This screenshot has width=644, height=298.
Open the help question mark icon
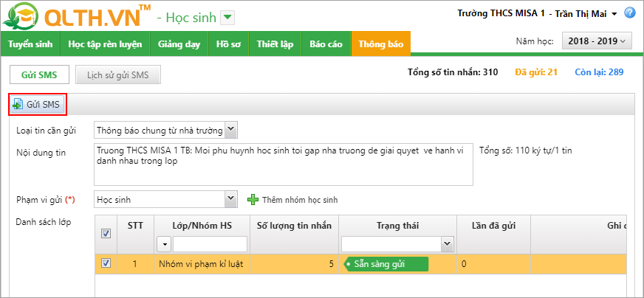tap(629, 13)
